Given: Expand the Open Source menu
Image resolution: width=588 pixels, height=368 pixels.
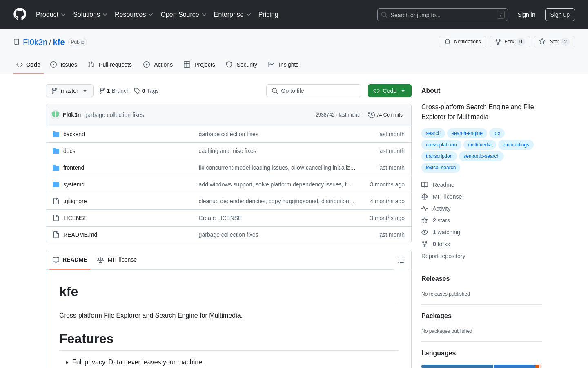Looking at the screenshot, I should tap(183, 15).
